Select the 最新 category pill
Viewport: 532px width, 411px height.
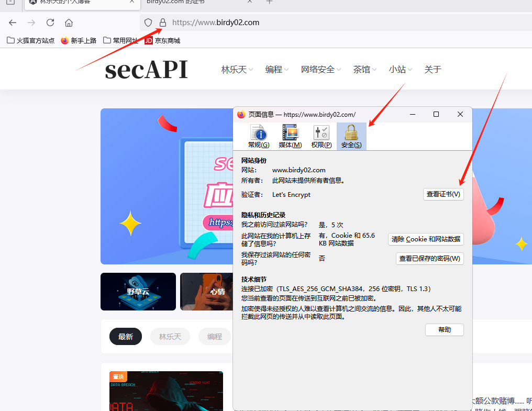[126, 337]
